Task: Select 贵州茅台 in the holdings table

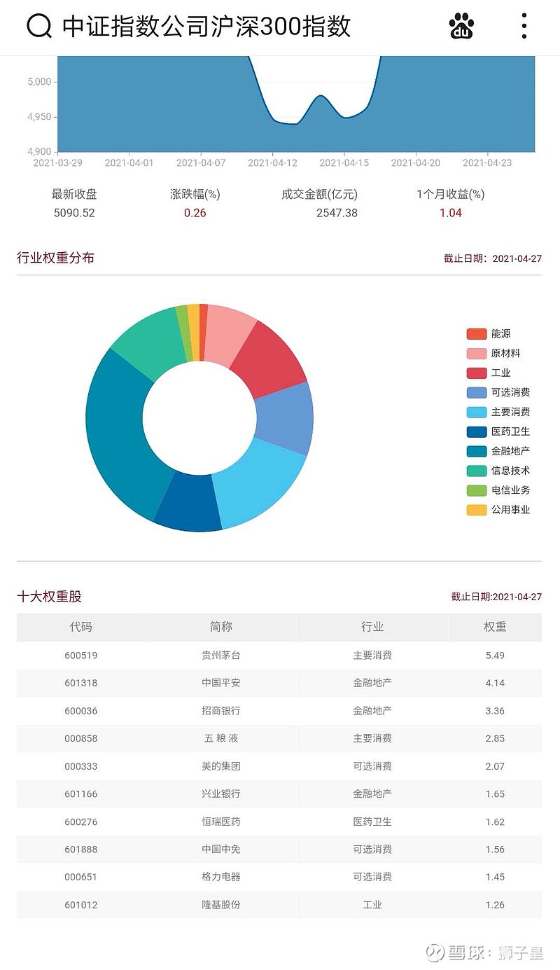Action: (x=220, y=656)
